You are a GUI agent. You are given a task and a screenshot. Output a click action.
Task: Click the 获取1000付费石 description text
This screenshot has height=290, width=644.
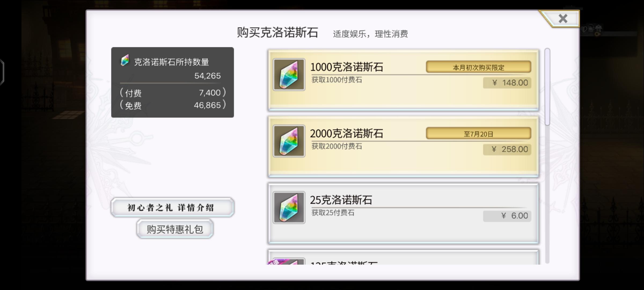click(x=337, y=80)
